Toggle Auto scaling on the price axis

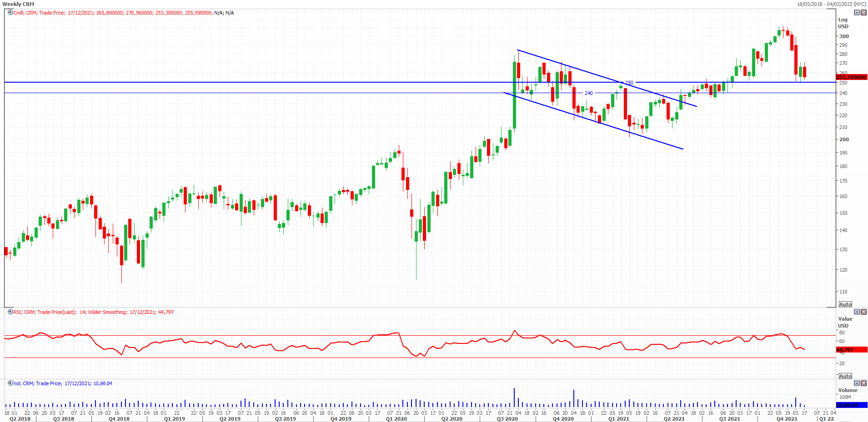click(845, 304)
